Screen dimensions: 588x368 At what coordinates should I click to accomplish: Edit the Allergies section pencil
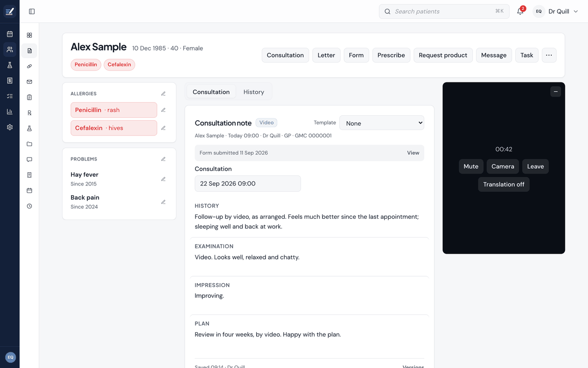163,93
